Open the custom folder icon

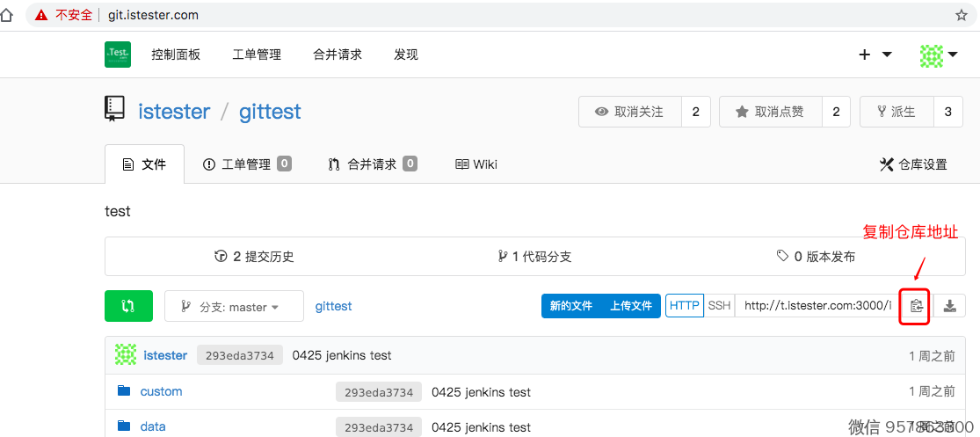pos(124,391)
